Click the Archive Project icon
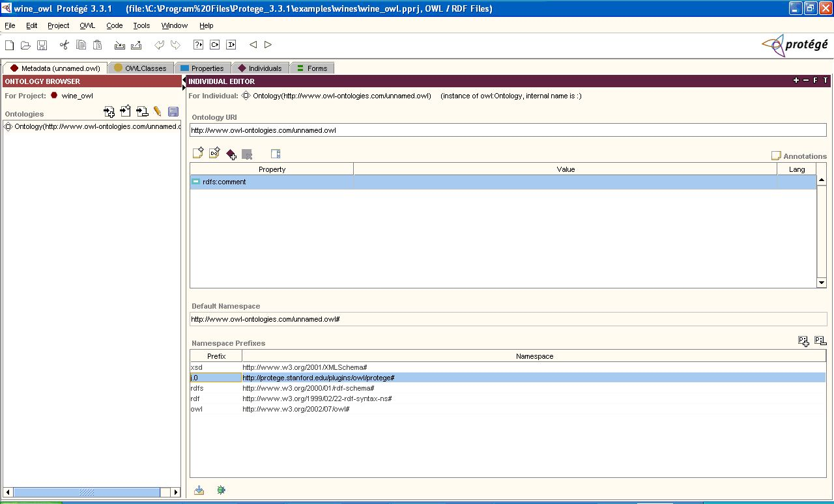 [x=119, y=45]
